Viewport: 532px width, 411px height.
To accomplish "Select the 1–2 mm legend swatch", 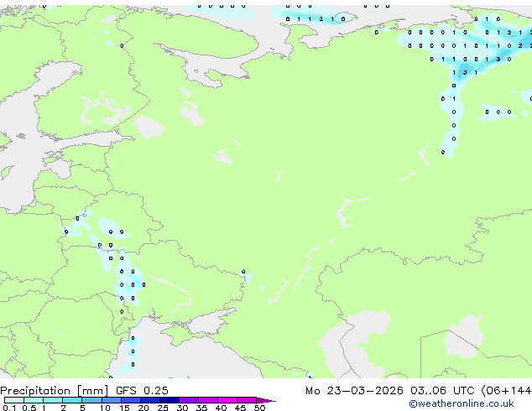I will (53, 400).
